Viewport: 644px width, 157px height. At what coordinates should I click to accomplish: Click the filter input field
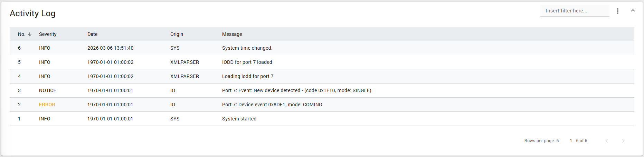click(574, 11)
